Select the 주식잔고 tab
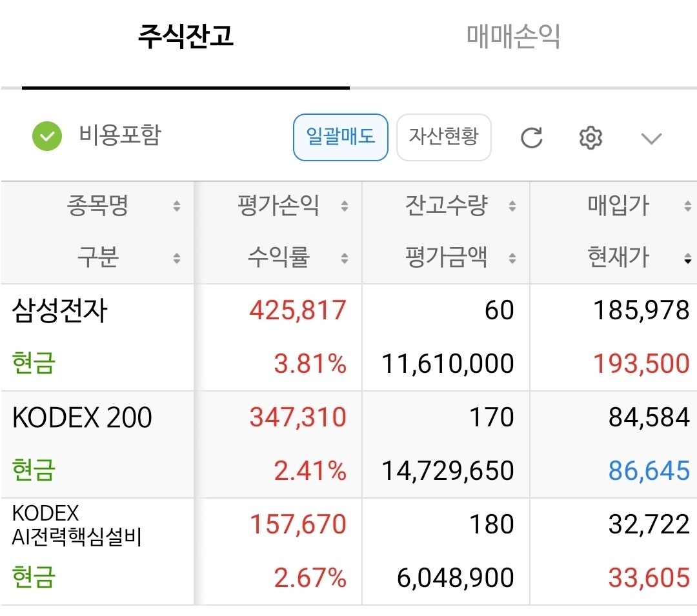This screenshot has height=616, width=697. [186, 36]
